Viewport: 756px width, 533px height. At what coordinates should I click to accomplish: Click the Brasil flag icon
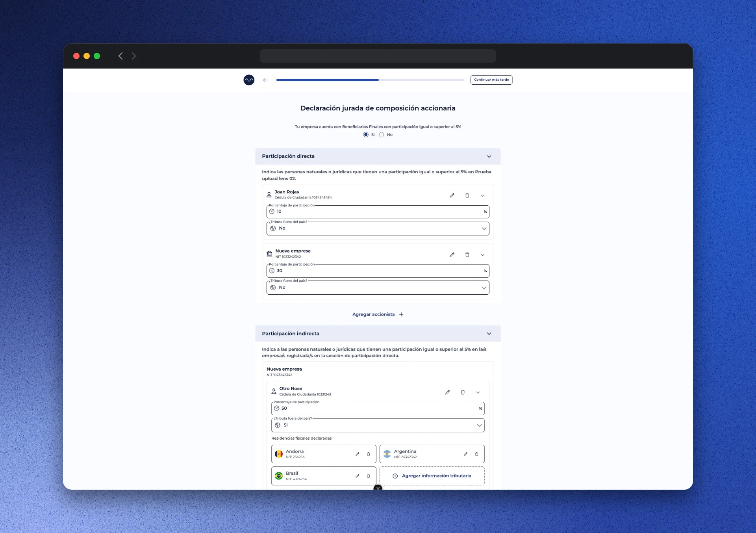(x=279, y=476)
